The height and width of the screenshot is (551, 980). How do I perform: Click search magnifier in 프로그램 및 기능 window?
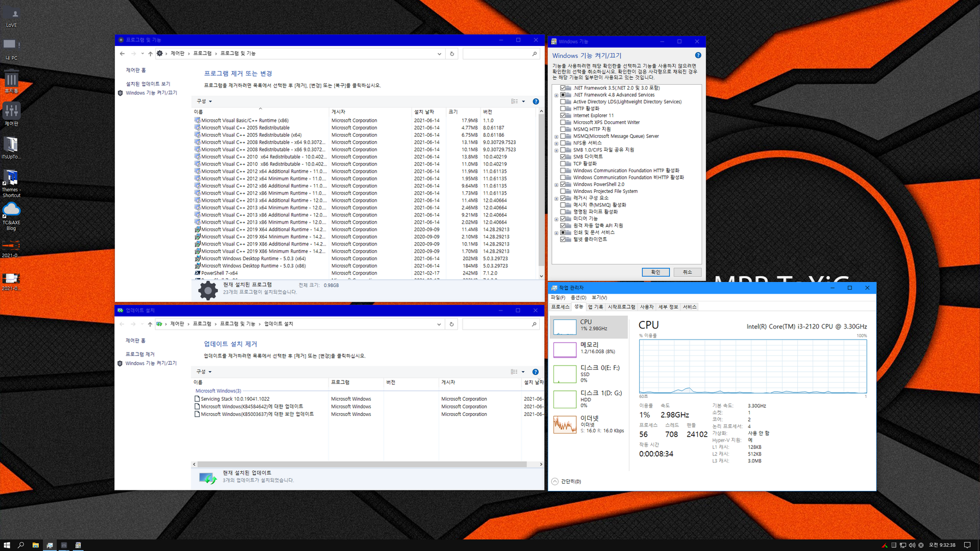534,54
